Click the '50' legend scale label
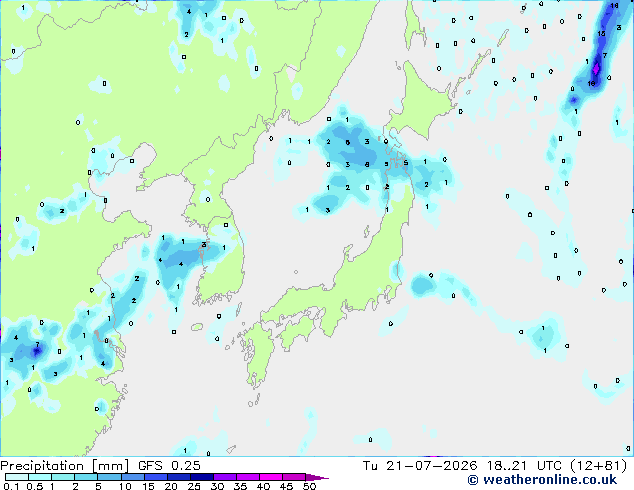Screen dimensions: 634x490 310,486
